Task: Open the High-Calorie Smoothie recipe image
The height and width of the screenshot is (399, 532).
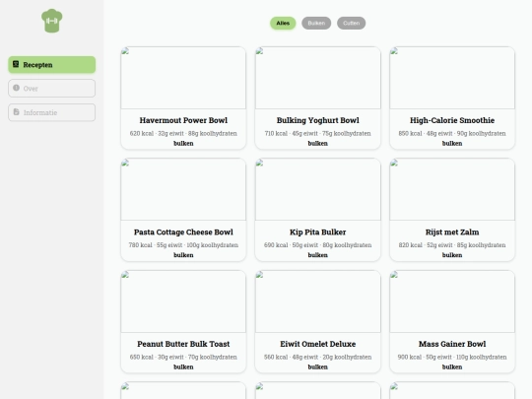Action: click(452, 78)
